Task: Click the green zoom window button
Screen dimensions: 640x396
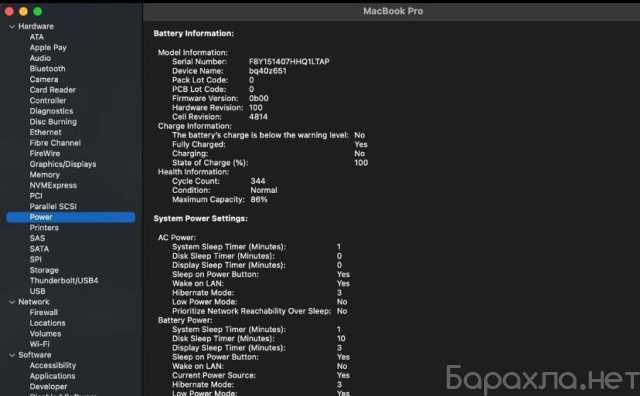Action: point(38,11)
